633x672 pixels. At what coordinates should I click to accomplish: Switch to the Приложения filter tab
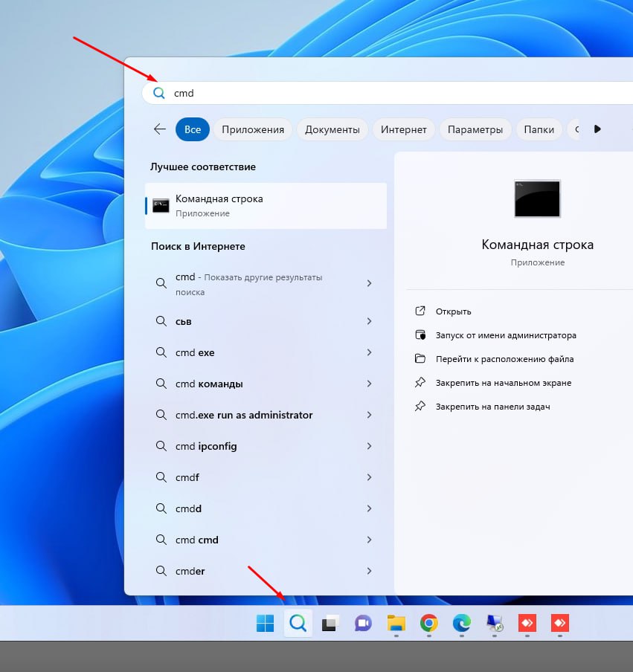coord(253,129)
